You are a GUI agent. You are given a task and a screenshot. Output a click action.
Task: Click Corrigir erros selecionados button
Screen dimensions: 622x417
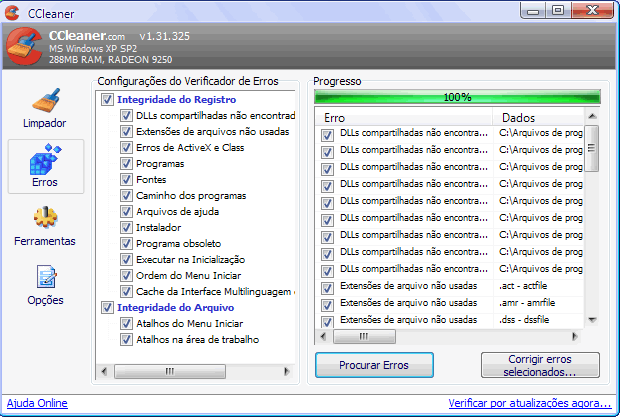point(540,365)
